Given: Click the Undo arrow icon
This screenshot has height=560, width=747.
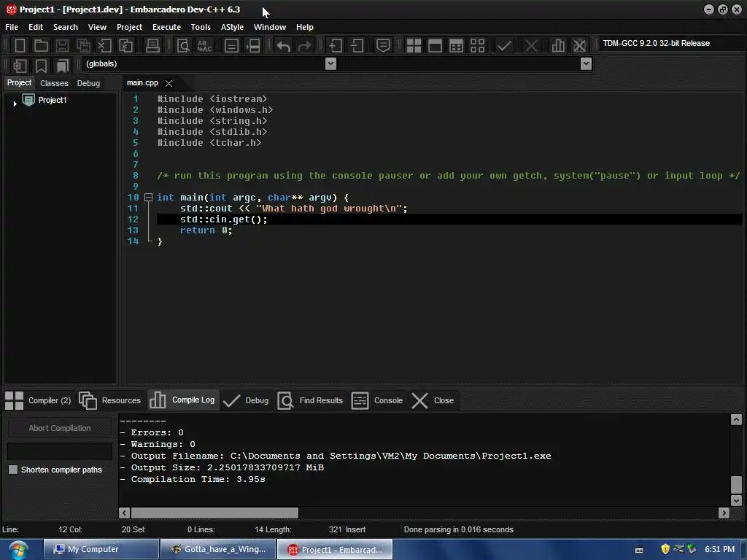Looking at the screenshot, I should tap(284, 46).
